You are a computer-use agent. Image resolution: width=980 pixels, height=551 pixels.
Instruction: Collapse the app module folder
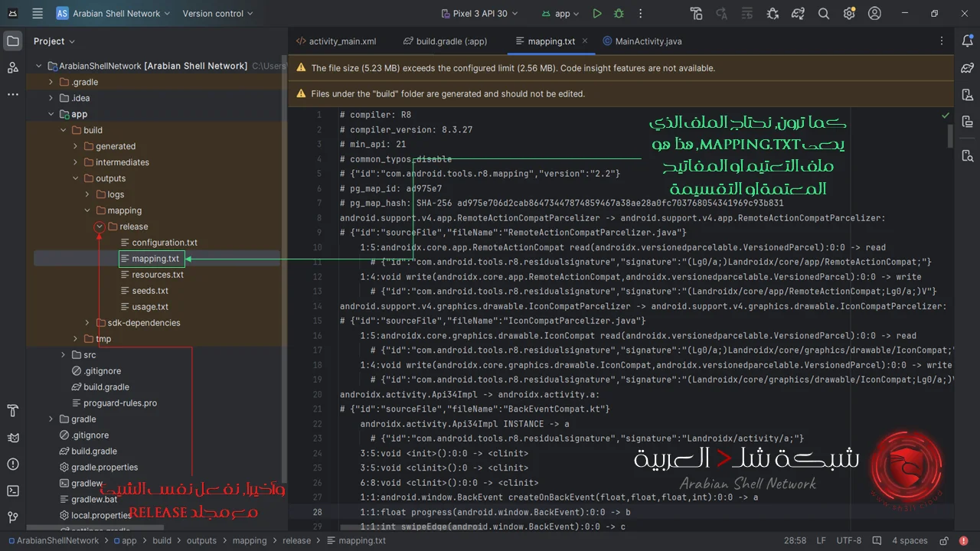pos(51,114)
